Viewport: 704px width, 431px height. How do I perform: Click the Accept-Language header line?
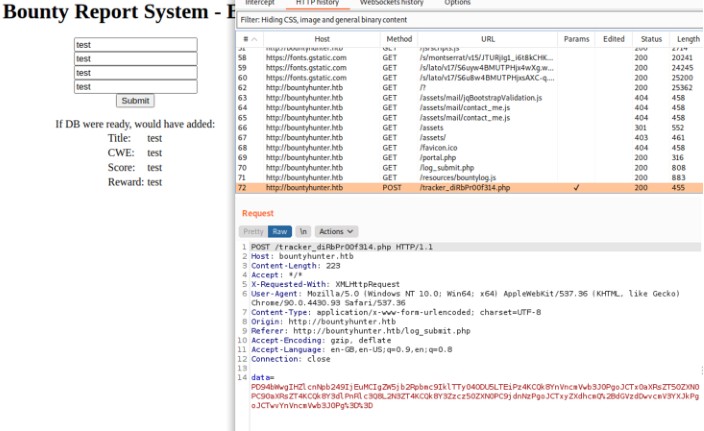tap(352, 349)
